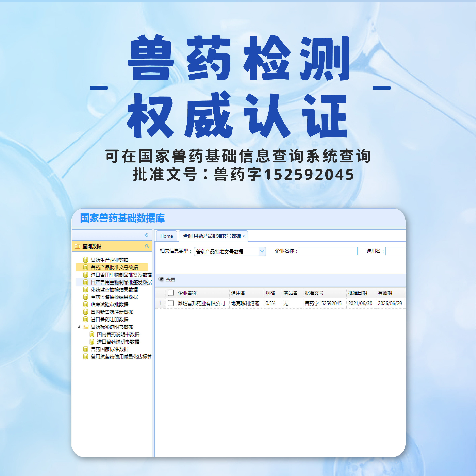Click cell 兽药字152592045 in the table
This screenshot has width=476, height=476.
tap(325, 303)
